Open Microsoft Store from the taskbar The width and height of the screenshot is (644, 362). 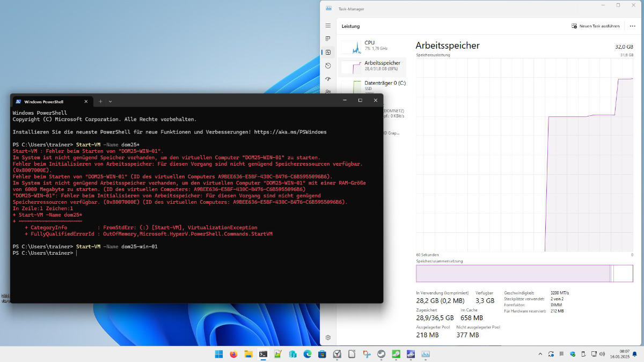pyautogui.click(x=322, y=354)
